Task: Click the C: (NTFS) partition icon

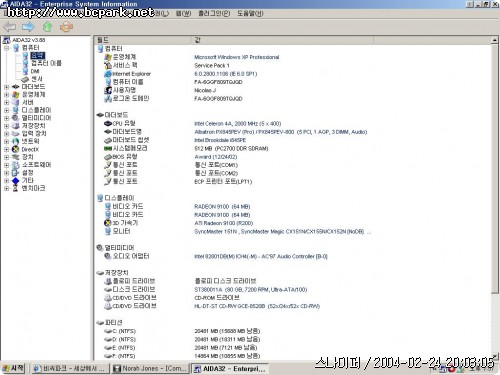Action: 108,331
